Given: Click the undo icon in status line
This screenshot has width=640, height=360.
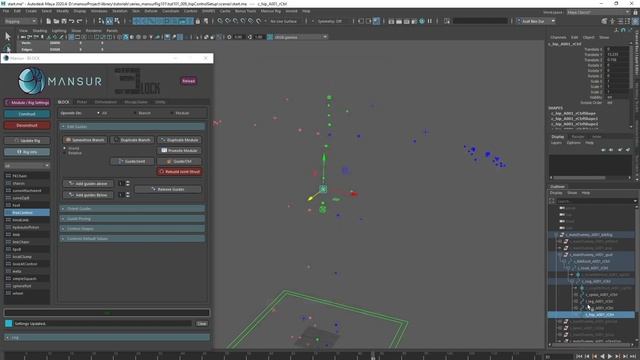Looking at the screenshot, I should pos(71,21).
